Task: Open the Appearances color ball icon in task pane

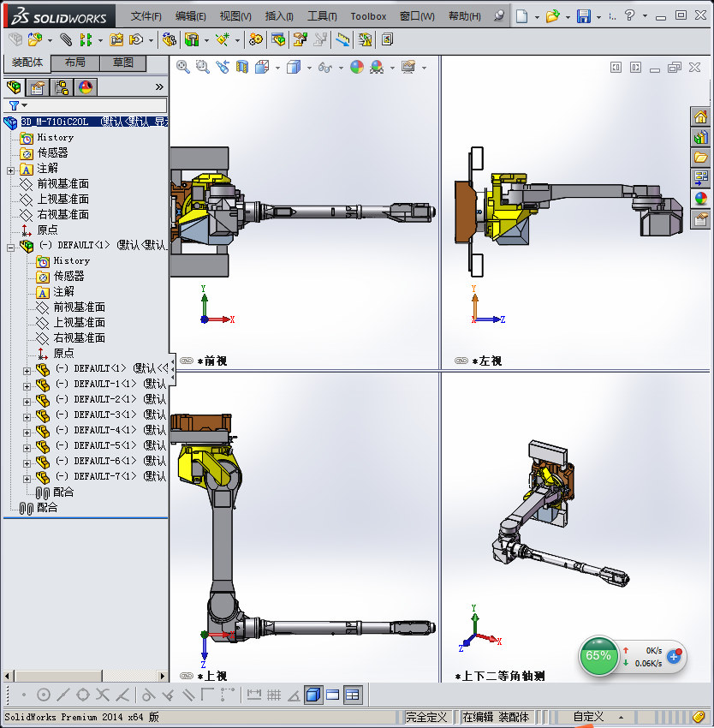Action: pyautogui.click(x=700, y=198)
